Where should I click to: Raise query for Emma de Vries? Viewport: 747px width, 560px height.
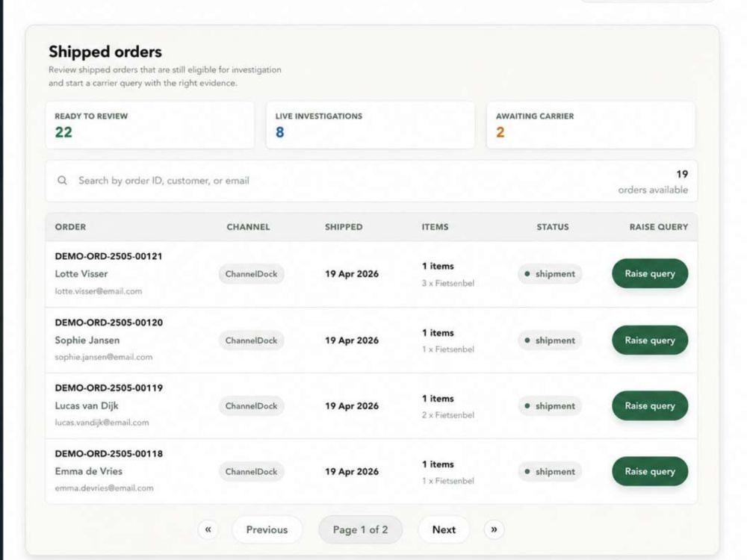650,471
